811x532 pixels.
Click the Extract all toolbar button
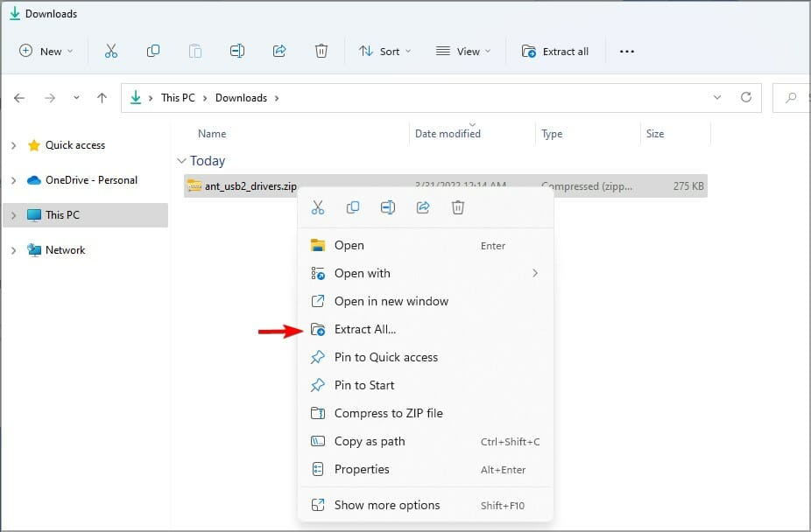(556, 51)
